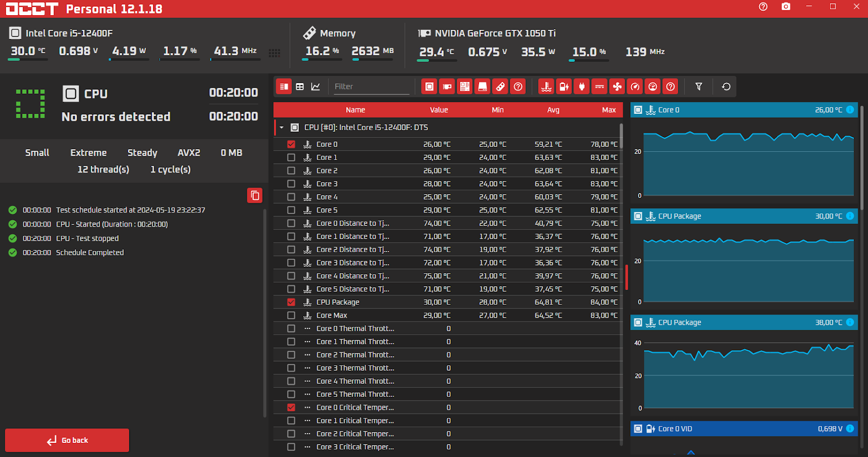Toggle the fan speed sensor type filter

click(x=617, y=87)
